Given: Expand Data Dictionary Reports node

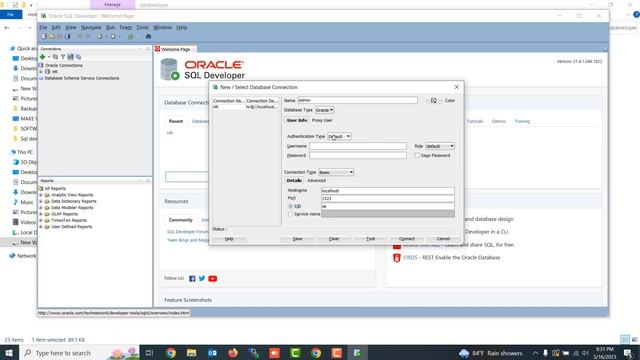Looking at the screenshot, I should (41, 201).
